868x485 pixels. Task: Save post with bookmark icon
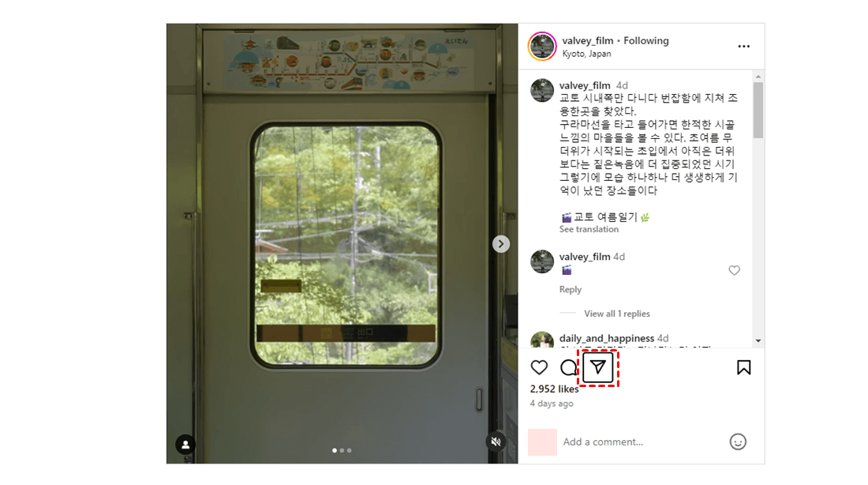tap(743, 367)
